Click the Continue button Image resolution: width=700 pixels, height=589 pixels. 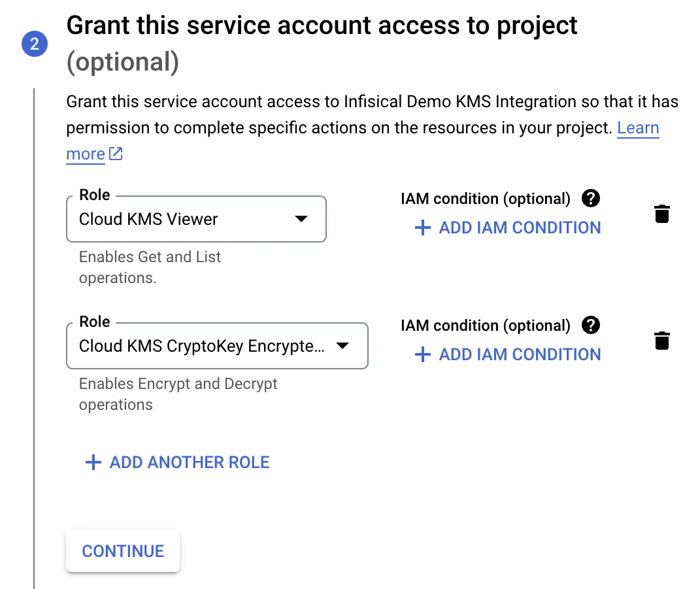123,551
